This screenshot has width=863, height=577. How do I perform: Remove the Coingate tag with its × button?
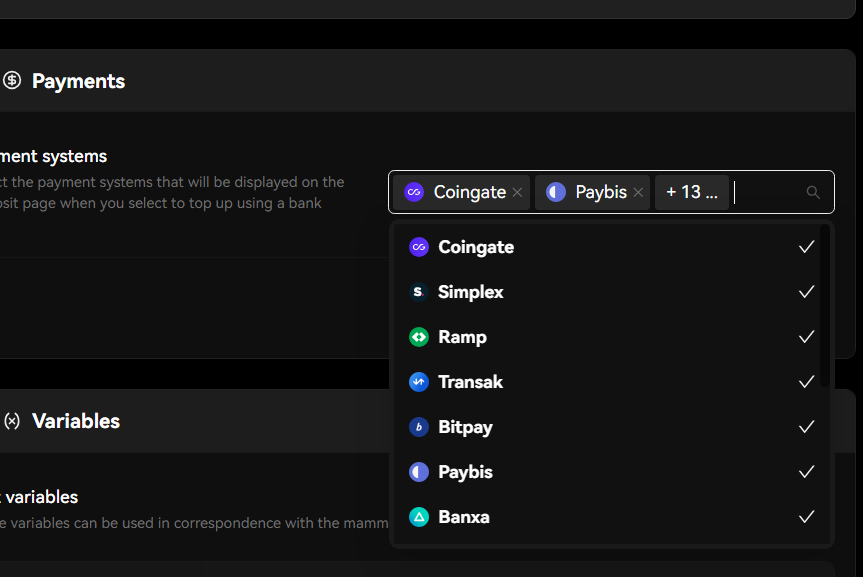tap(517, 192)
